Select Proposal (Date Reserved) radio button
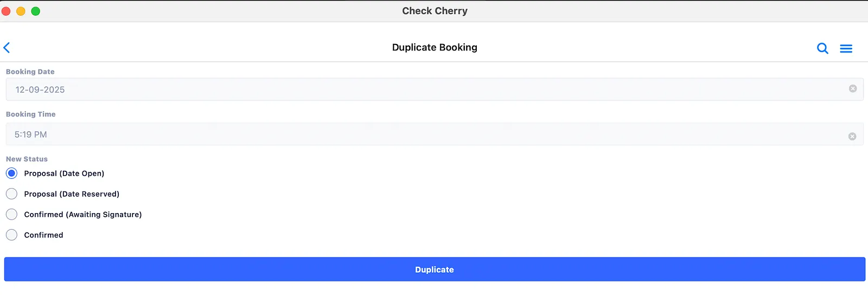868x296 pixels. (11, 194)
